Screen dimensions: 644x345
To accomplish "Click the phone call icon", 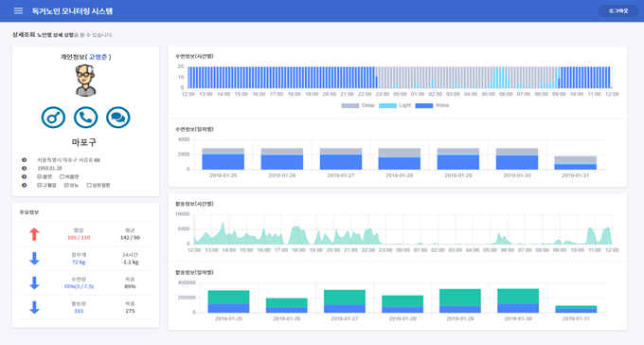I will pyautogui.click(x=86, y=118).
